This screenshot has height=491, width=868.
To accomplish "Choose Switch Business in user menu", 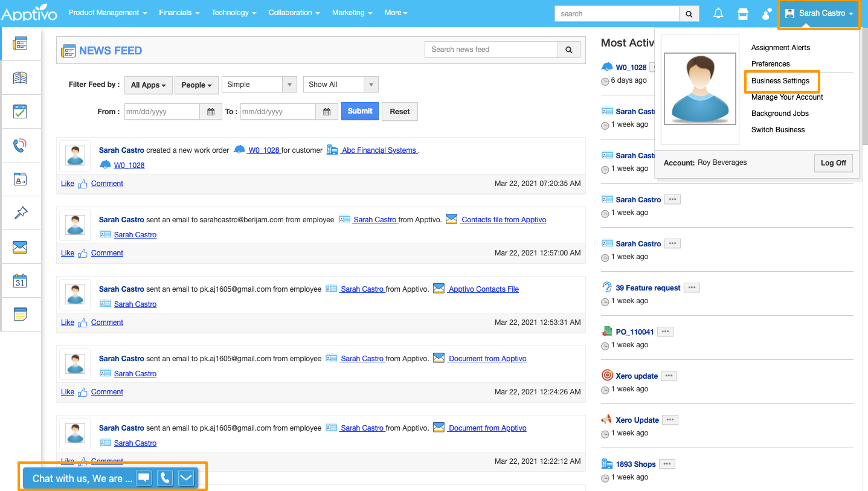I will (x=778, y=130).
